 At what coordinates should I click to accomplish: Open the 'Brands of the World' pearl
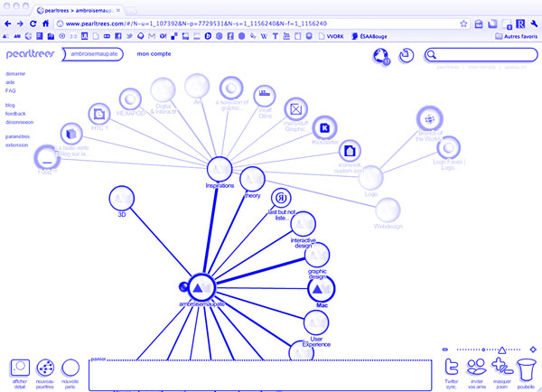coord(430,119)
